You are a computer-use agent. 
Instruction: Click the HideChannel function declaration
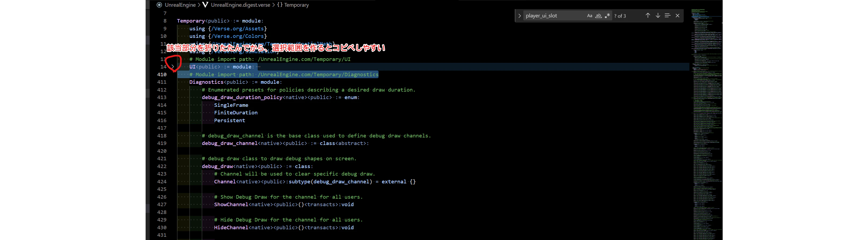click(x=284, y=228)
